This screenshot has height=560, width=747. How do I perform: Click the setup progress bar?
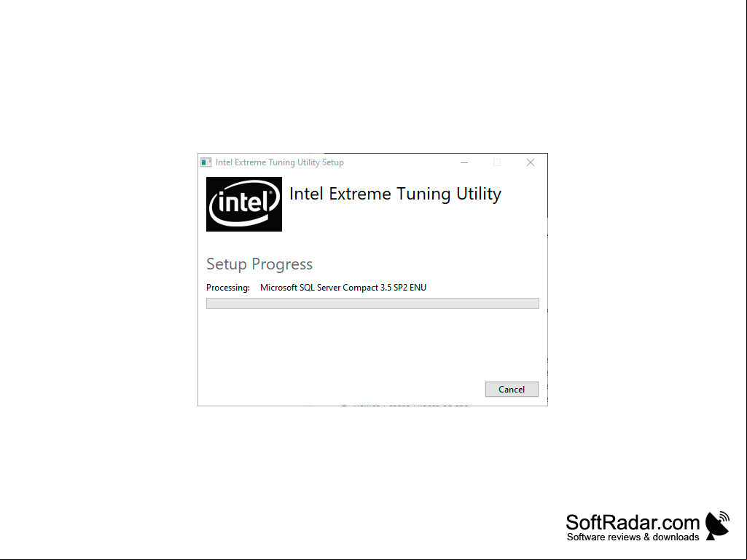coord(372,304)
